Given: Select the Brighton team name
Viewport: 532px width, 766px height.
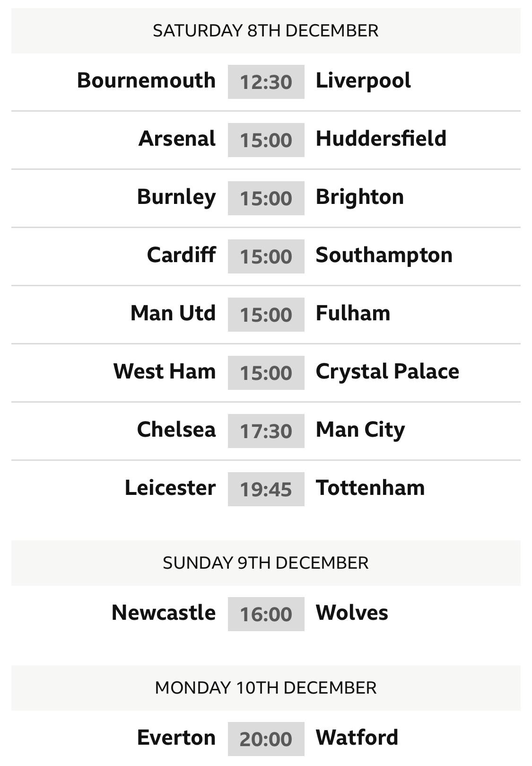Looking at the screenshot, I should click(x=359, y=197).
